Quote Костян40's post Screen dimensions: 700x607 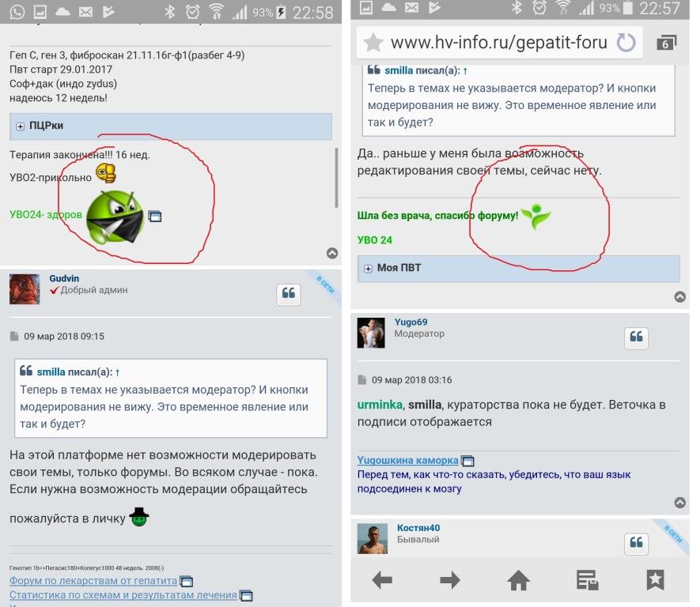click(x=637, y=543)
